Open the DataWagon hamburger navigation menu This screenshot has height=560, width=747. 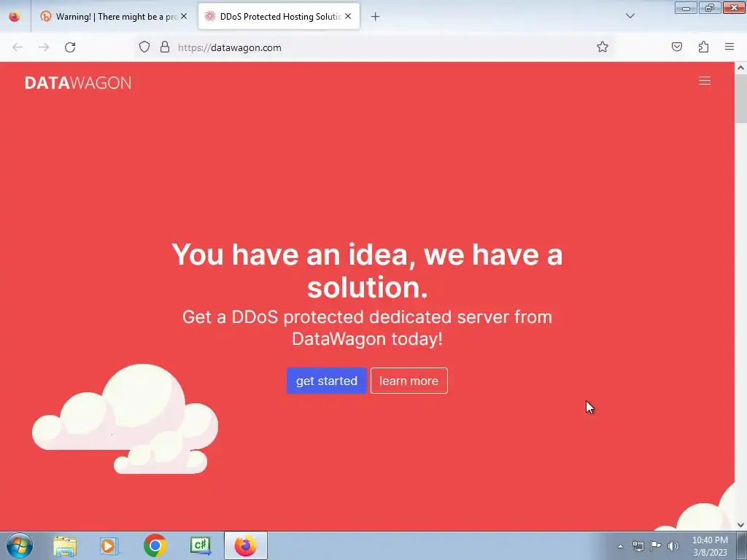point(705,81)
